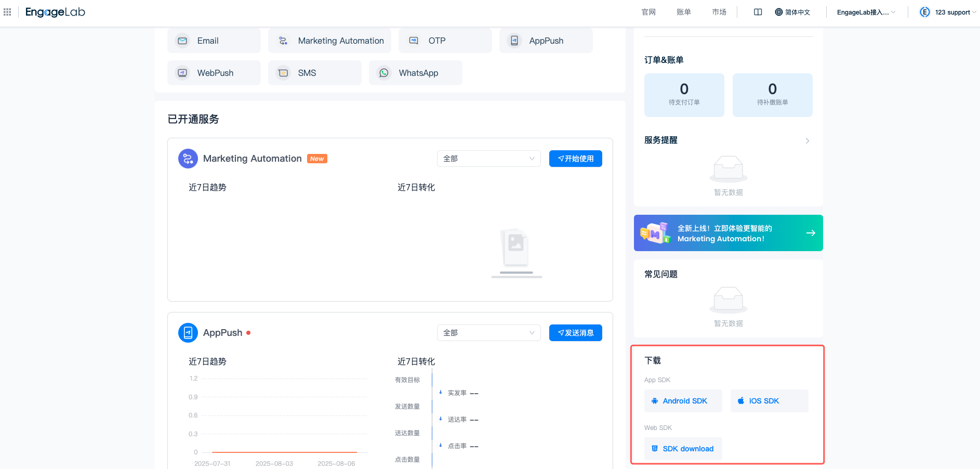Image resolution: width=980 pixels, height=469 pixels.
Task: Open the 待补缴账单 count card
Action: click(773, 95)
